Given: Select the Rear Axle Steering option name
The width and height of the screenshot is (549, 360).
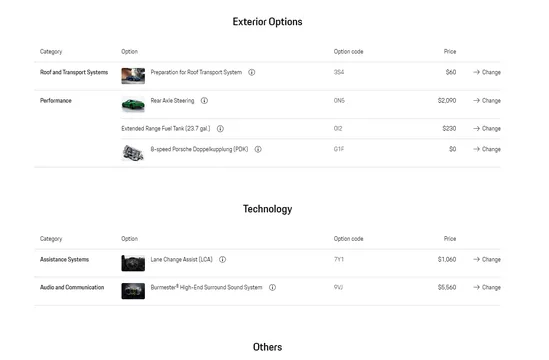Looking at the screenshot, I should tap(172, 101).
